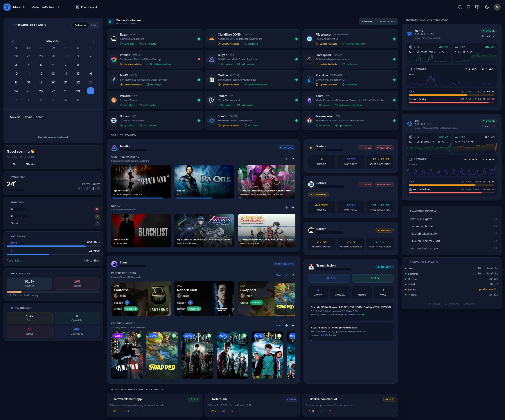Open the search icon in header
The height and width of the screenshot is (420, 505).
(460, 7)
